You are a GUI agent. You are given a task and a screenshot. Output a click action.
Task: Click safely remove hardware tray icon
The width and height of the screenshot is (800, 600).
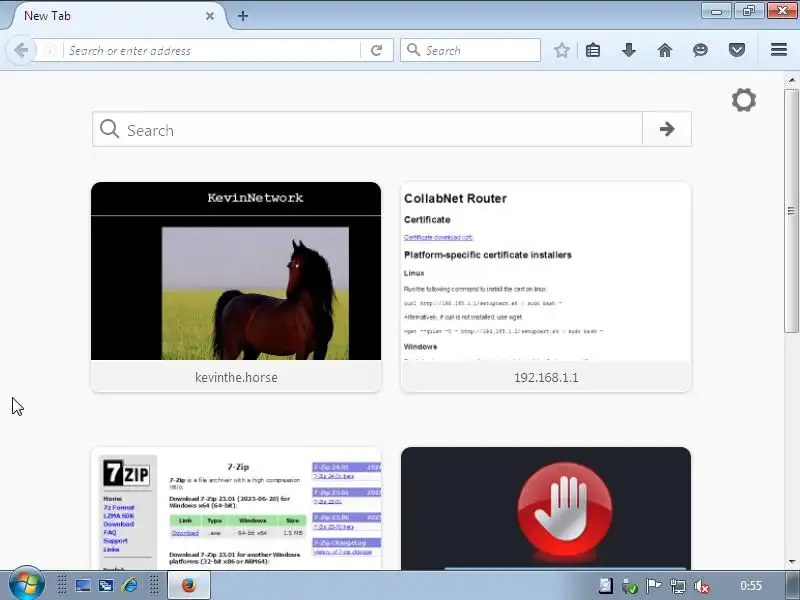tap(630, 586)
